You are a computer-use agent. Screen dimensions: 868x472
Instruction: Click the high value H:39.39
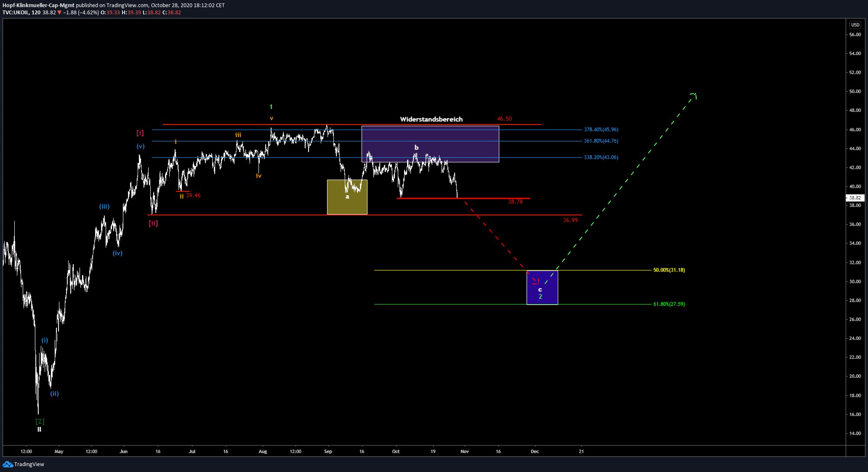131,13
